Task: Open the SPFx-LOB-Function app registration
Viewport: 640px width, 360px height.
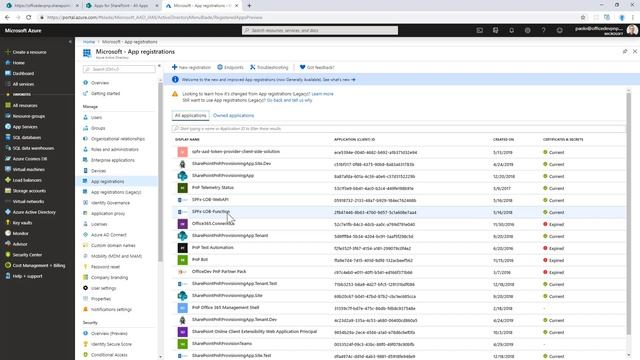Action: (x=211, y=212)
